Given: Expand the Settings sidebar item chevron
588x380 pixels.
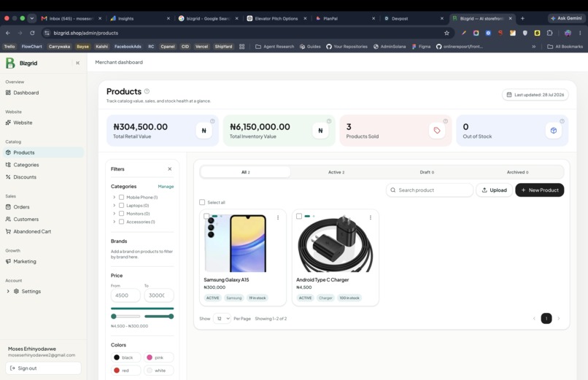Looking at the screenshot, I should tap(8, 291).
